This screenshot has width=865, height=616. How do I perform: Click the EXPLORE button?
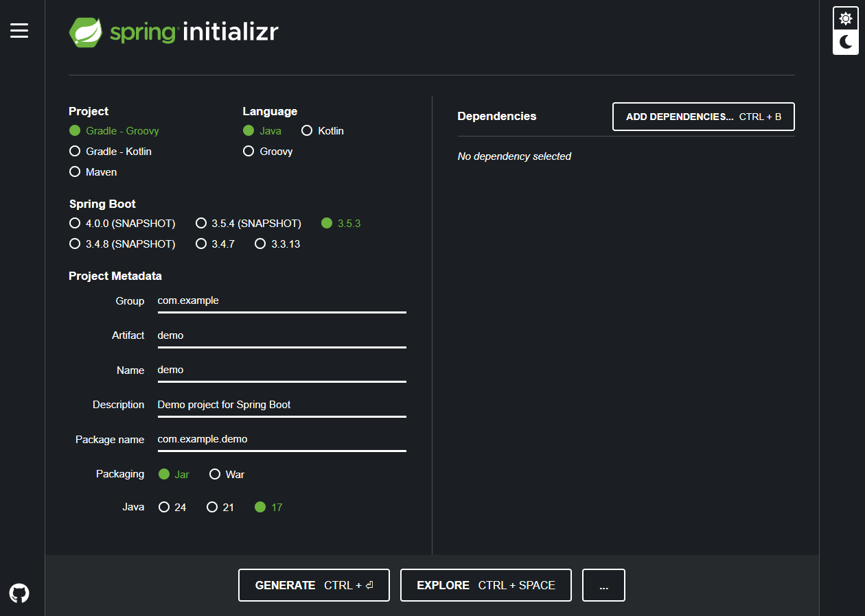coord(486,585)
